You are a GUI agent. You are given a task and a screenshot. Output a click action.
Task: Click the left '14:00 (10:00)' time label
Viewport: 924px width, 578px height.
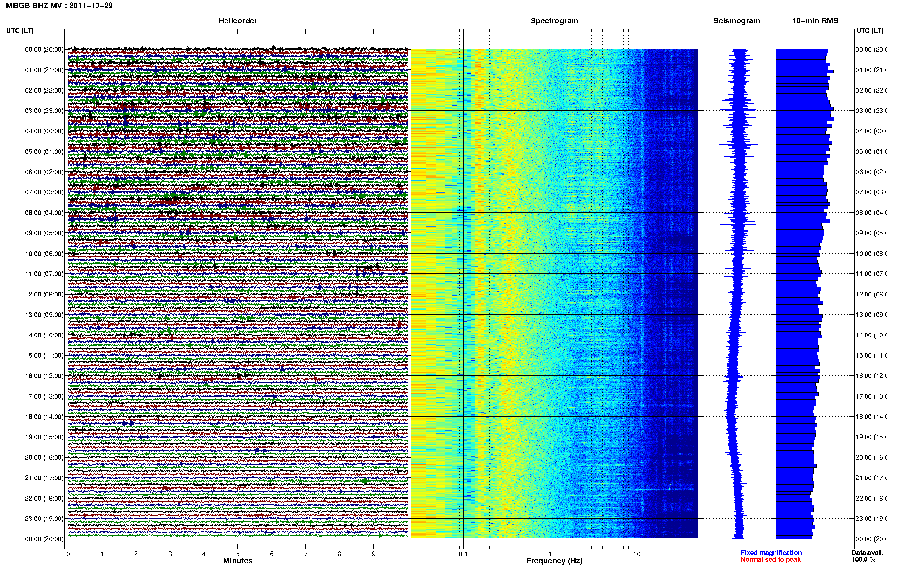44,335
